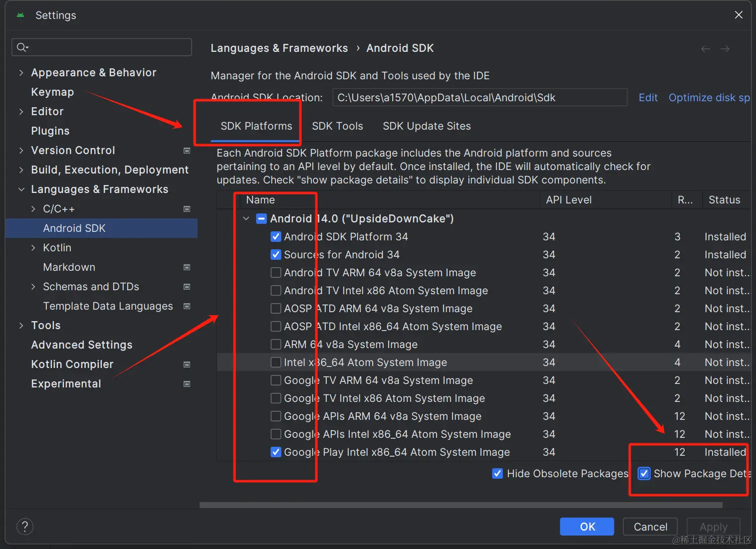Click the help question mark icon
The width and height of the screenshot is (756, 549).
[x=25, y=526]
